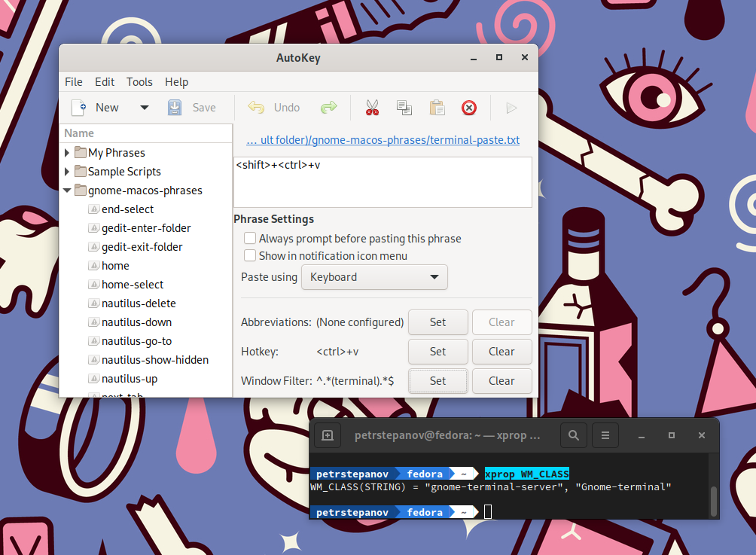Click Set for Window Filter

coord(437,381)
